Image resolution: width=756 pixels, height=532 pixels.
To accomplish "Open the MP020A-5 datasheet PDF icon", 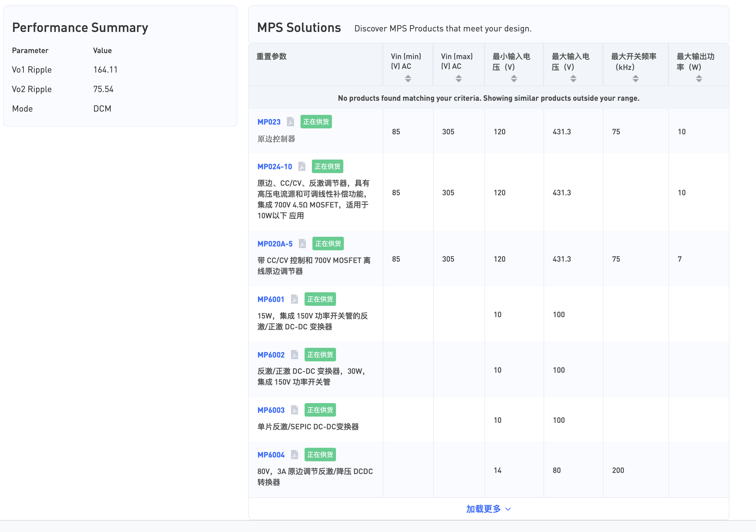I will pyautogui.click(x=302, y=244).
